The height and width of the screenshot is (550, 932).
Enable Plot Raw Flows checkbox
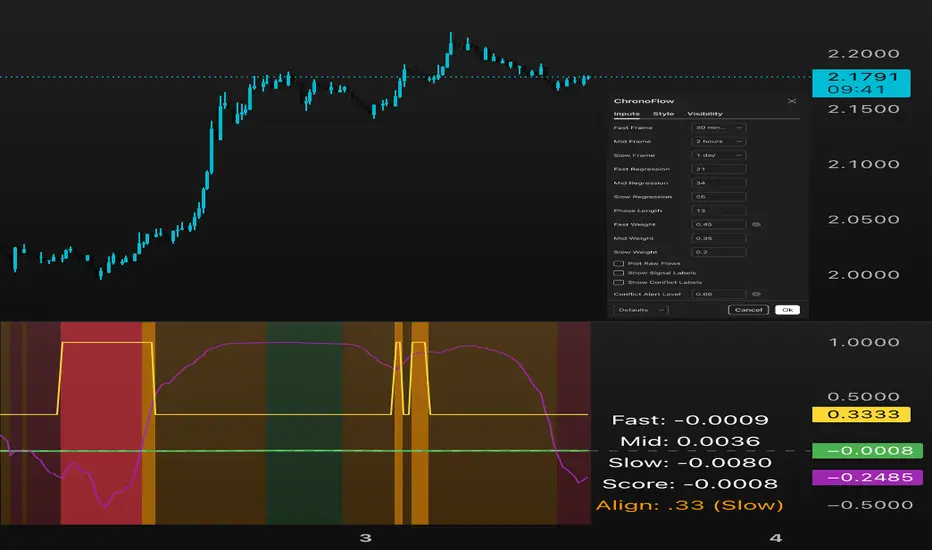click(619, 263)
